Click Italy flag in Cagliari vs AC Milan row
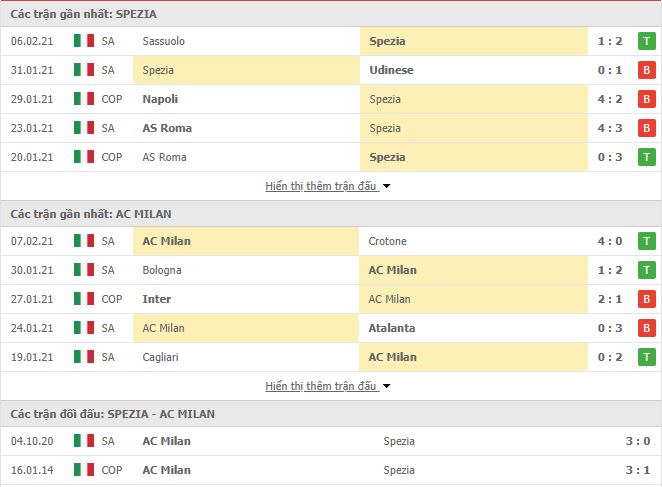Viewport: 662px width, 487px height. click(x=84, y=357)
